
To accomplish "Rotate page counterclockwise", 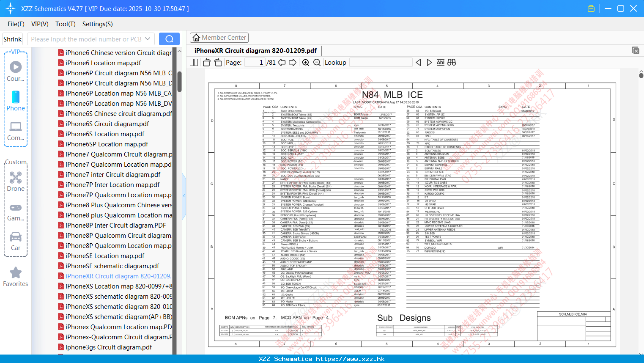I will pyautogui.click(x=206, y=63).
